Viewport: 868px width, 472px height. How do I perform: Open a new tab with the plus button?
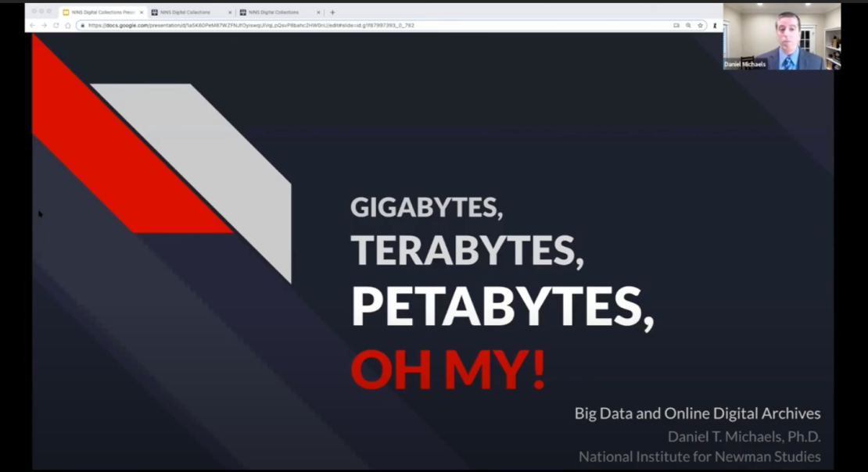pyautogui.click(x=332, y=13)
